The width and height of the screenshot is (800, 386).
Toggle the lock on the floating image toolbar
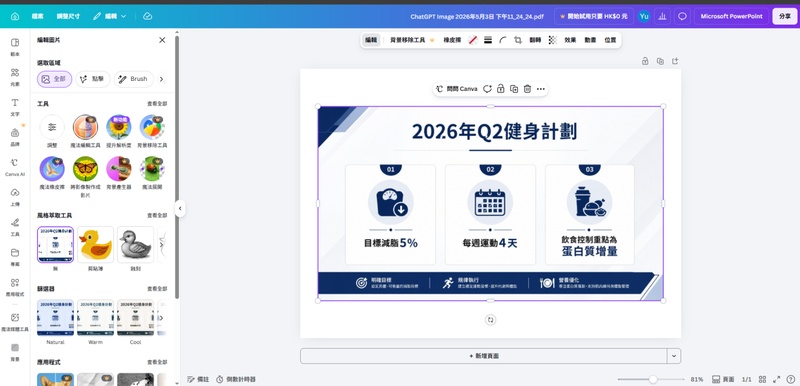coord(501,89)
